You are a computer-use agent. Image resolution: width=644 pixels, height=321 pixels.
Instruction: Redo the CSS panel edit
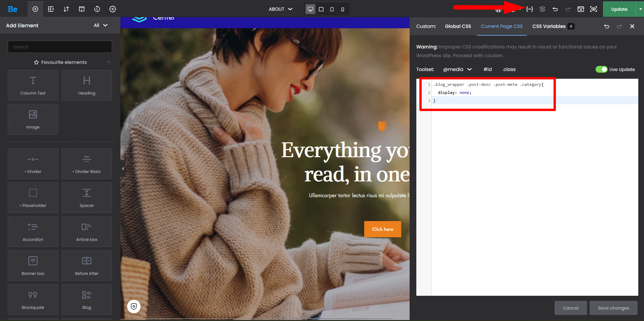click(619, 26)
